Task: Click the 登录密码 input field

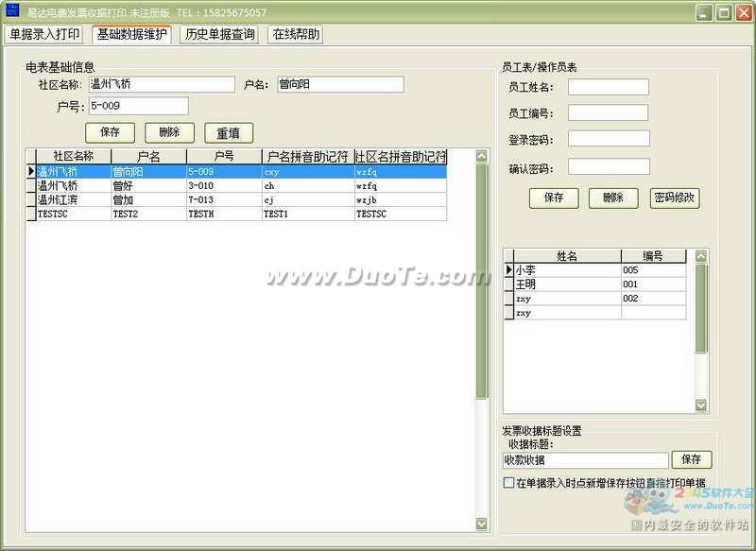Action: [609, 139]
